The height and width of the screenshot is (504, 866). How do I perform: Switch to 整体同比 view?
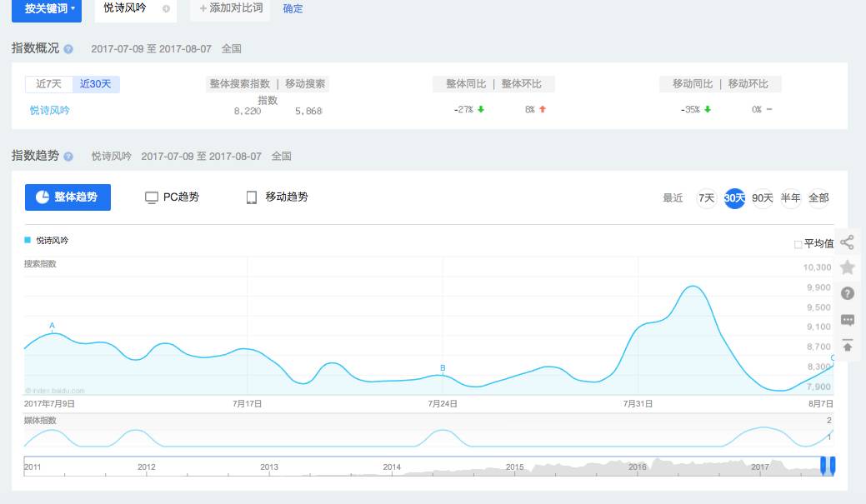(466, 84)
